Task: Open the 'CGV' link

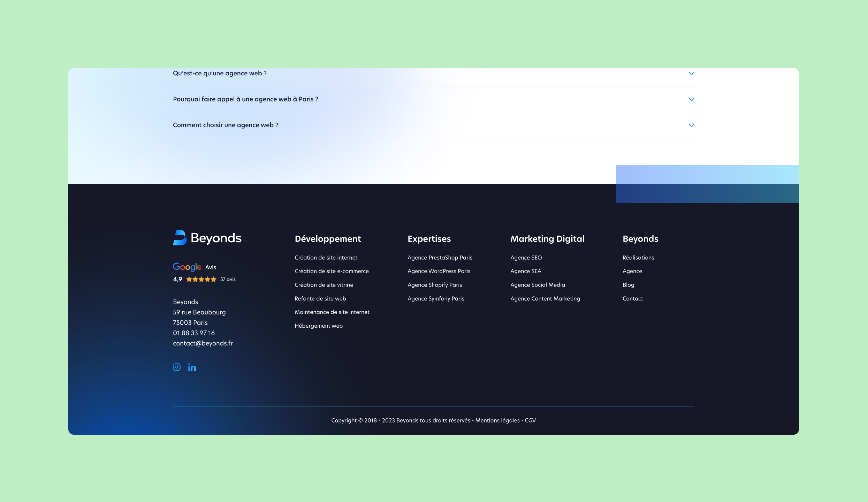Action: click(x=530, y=420)
